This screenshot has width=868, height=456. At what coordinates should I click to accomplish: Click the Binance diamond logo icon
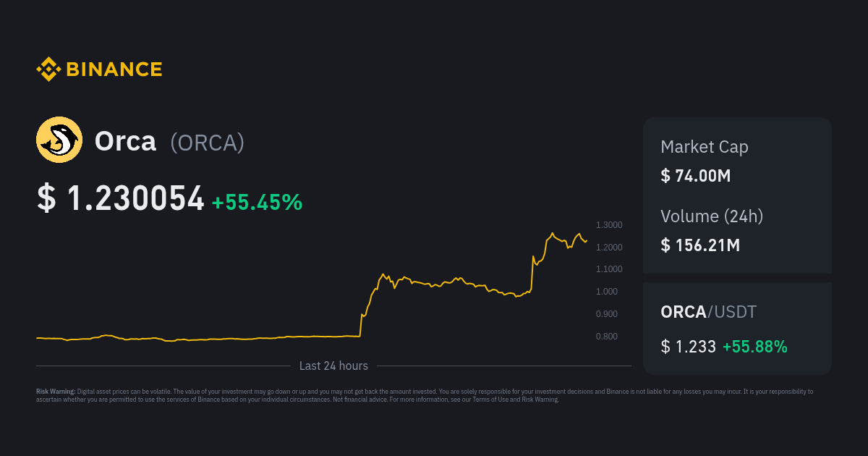pos(48,69)
